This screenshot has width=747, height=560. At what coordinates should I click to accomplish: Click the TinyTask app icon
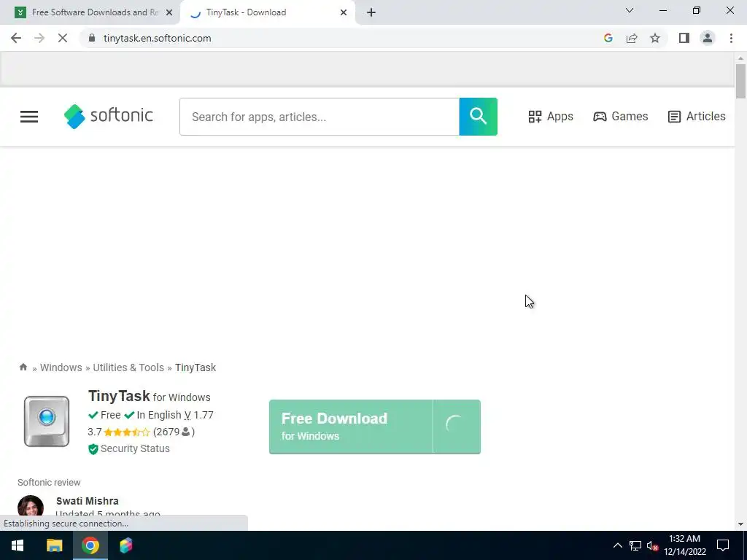pyautogui.click(x=47, y=421)
